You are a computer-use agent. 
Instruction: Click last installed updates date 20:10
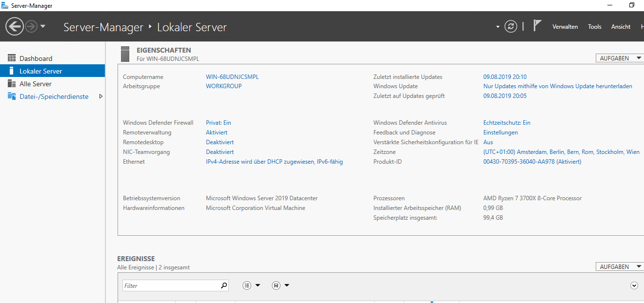pyautogui.click(x=505, y=77)
